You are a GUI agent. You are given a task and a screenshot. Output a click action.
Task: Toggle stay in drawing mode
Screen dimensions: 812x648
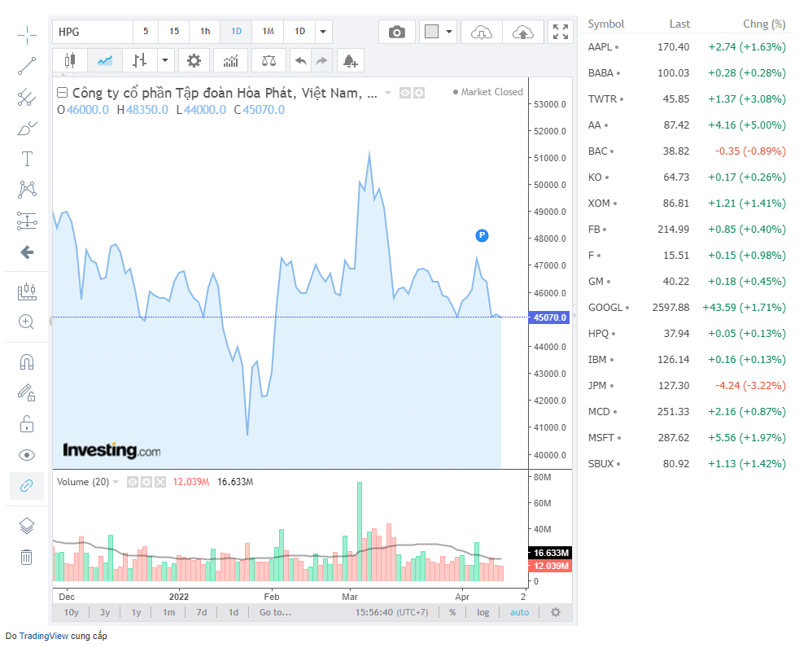coord(27,392)
